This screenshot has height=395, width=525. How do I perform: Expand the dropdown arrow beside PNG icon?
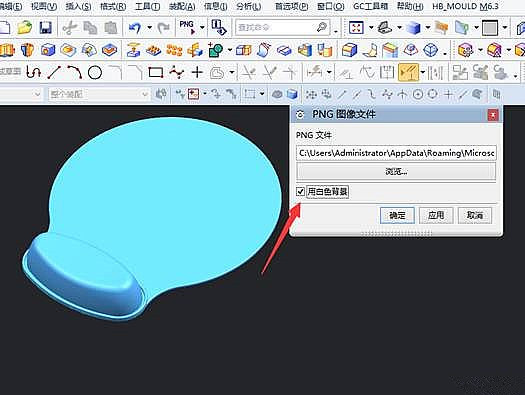[202, 28]
